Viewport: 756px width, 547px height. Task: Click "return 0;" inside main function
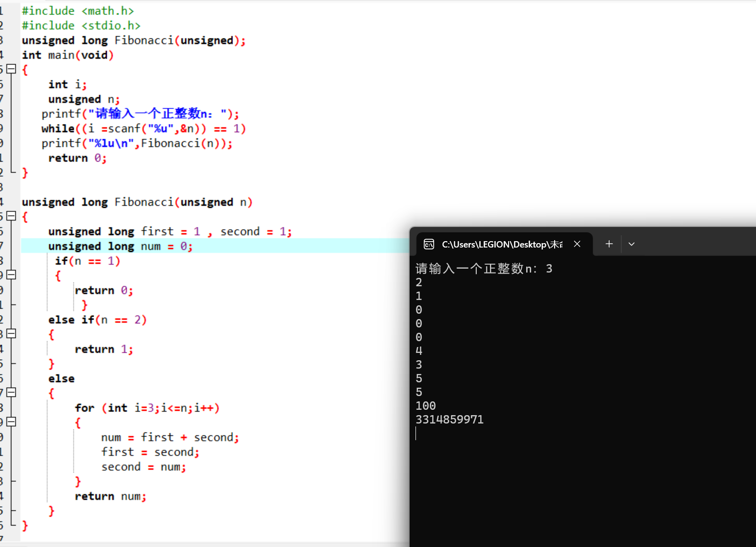point(77,158)
